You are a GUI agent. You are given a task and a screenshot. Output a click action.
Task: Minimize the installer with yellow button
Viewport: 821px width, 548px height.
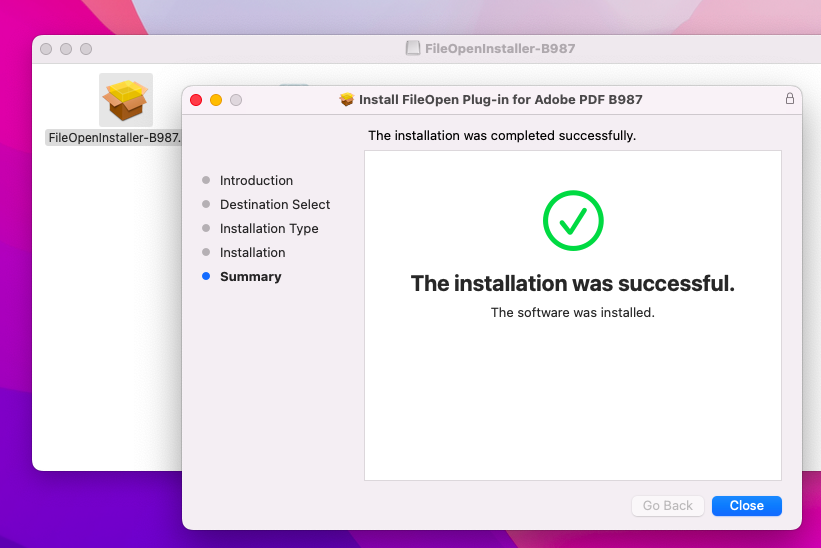pos(216,100)
